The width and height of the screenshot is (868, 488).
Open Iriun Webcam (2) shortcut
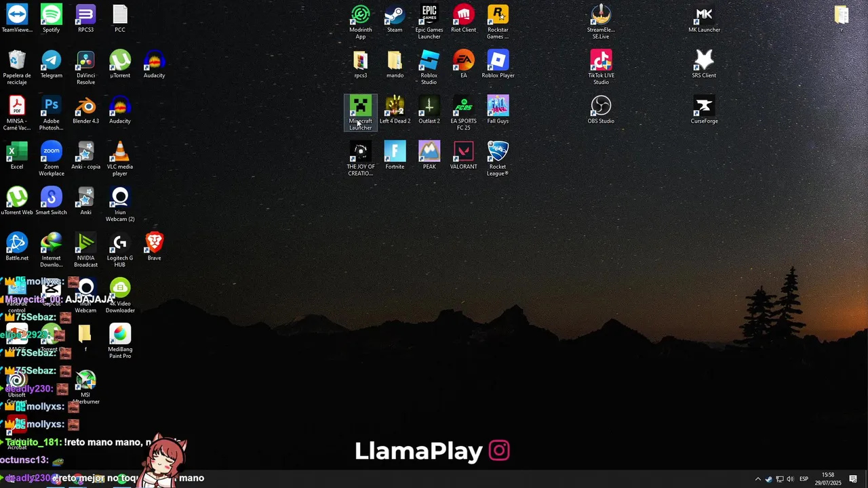[x=120, y=204]
